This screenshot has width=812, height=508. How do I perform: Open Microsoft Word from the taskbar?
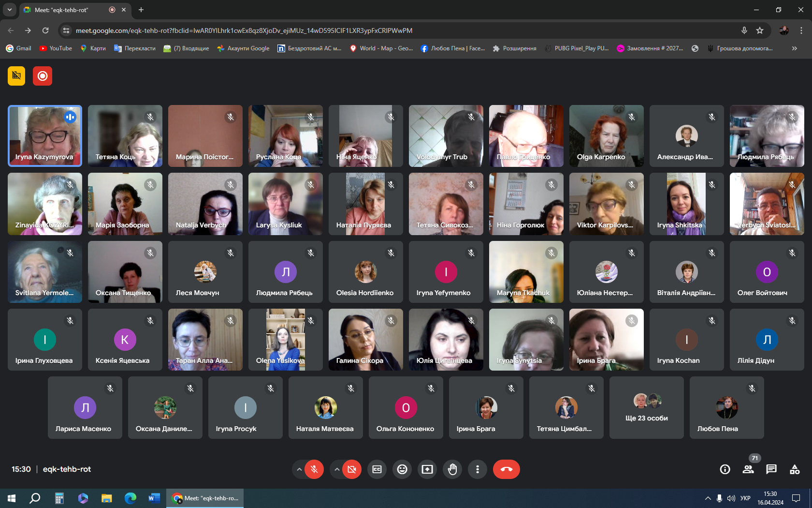(x=154, y=498)
